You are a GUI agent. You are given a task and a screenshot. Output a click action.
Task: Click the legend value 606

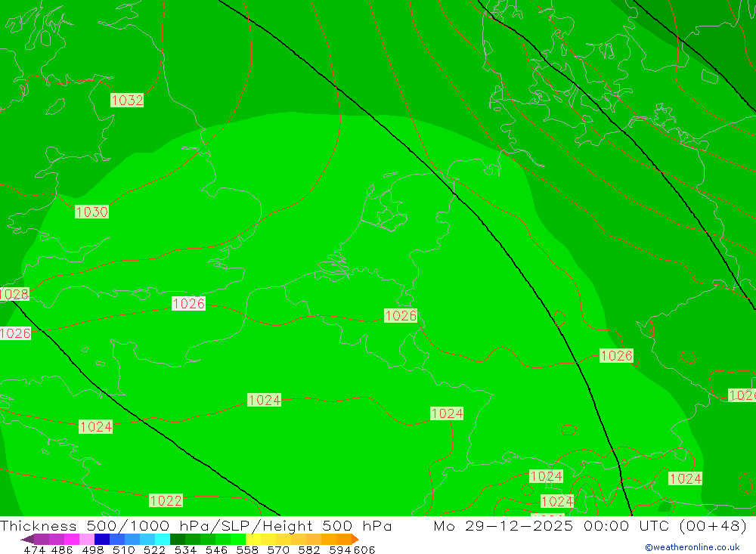(x=364, y=550)
